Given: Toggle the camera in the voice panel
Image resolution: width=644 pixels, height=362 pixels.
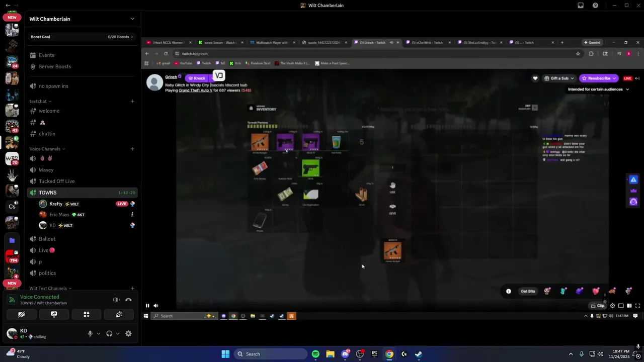Looking at the screenshot, I should click(21, 314).
